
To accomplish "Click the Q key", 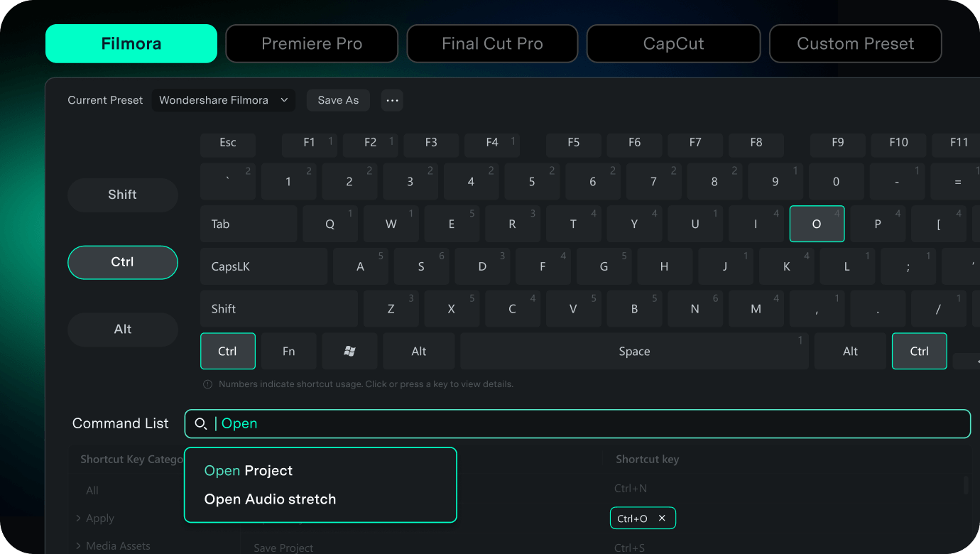I will click(330, 224).
